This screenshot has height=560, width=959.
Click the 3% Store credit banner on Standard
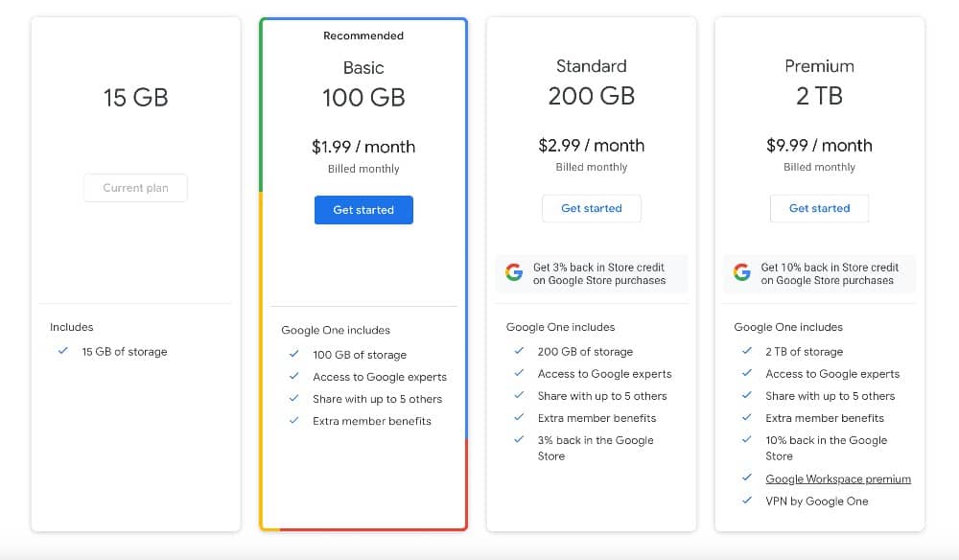coord(592,272)
